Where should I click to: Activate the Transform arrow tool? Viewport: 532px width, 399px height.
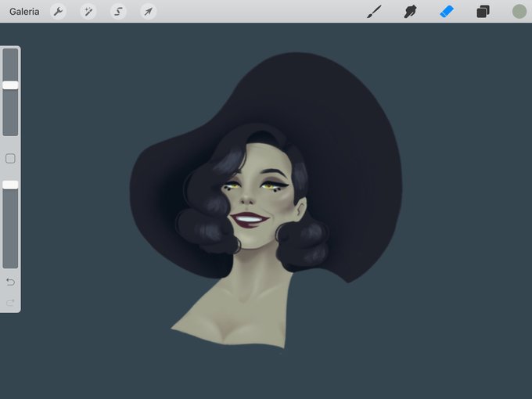coord(149,12)
